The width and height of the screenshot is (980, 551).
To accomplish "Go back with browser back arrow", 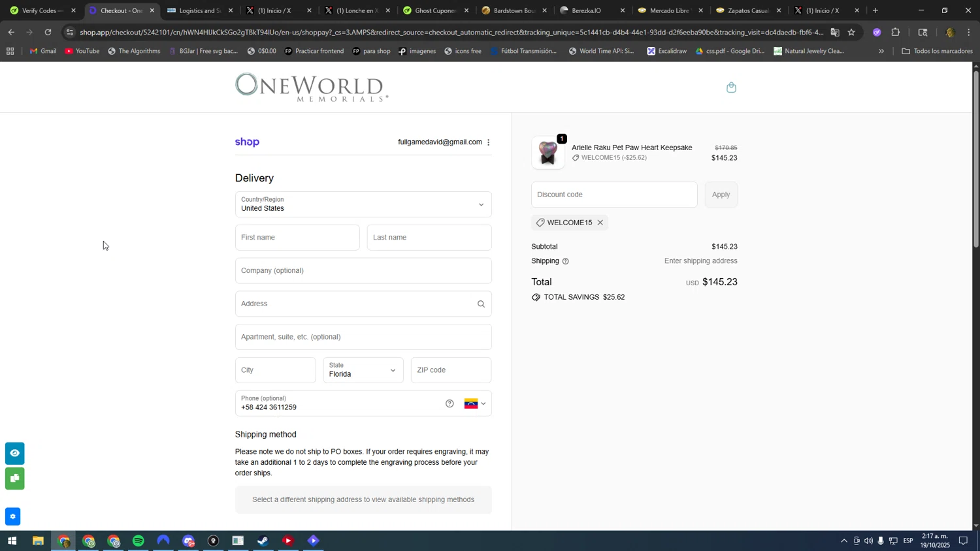I will [11, 32].
